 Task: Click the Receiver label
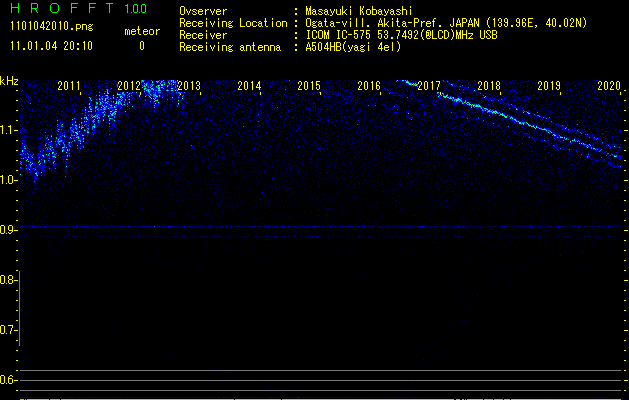203,35
